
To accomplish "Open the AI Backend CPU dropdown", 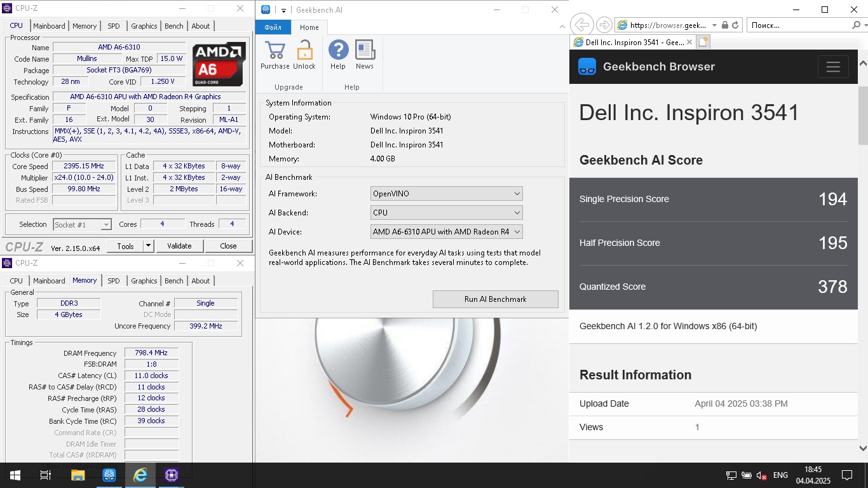I will click(446, 213).
